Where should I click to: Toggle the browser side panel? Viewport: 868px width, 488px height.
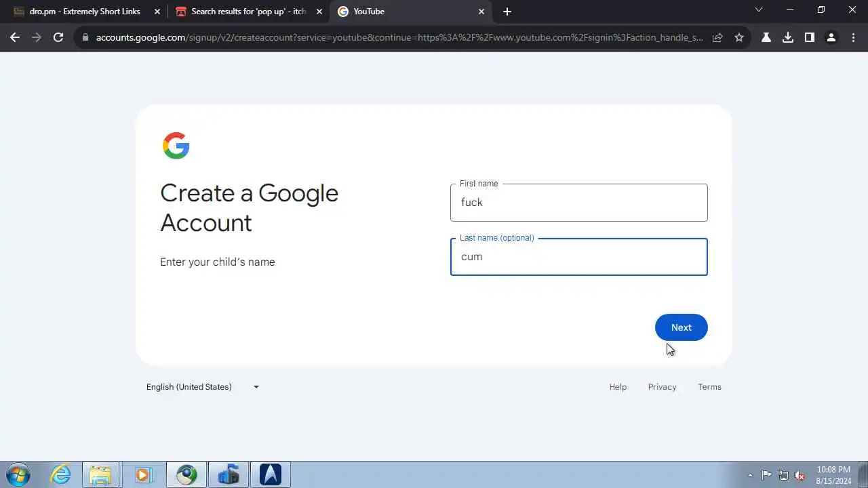[x=810, y=38]
